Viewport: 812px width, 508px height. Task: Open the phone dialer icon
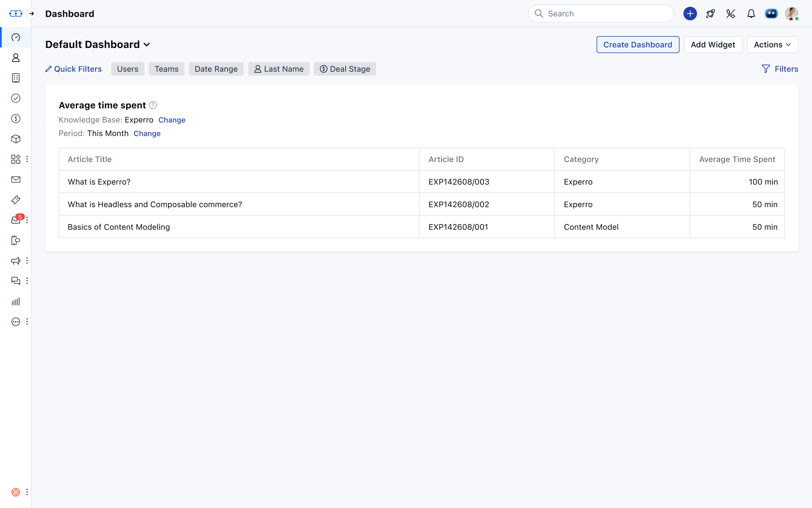(x=731, y=14)
